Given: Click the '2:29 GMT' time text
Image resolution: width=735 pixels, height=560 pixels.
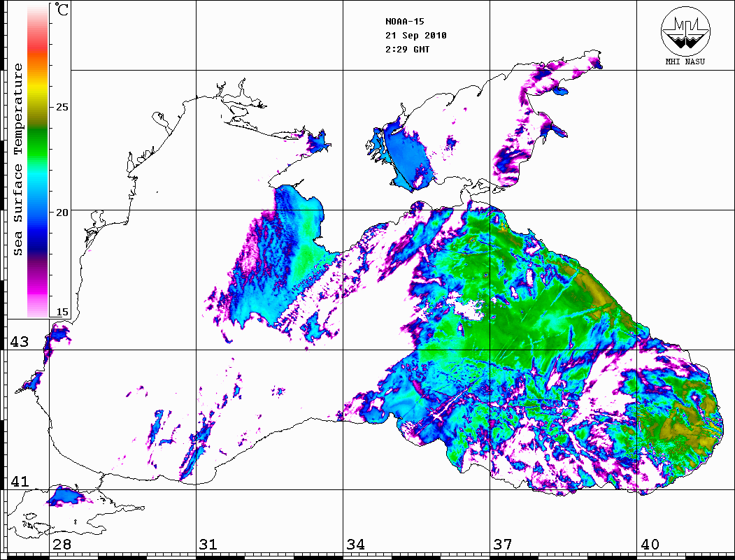Looking at the screenshot, I should coord(407,50).
